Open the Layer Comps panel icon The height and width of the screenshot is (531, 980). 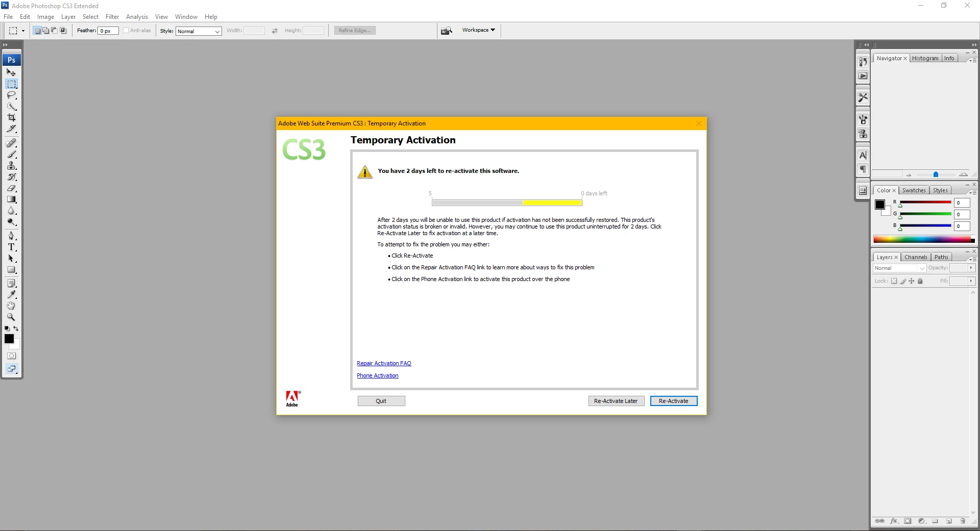click(x=863, y=191)
